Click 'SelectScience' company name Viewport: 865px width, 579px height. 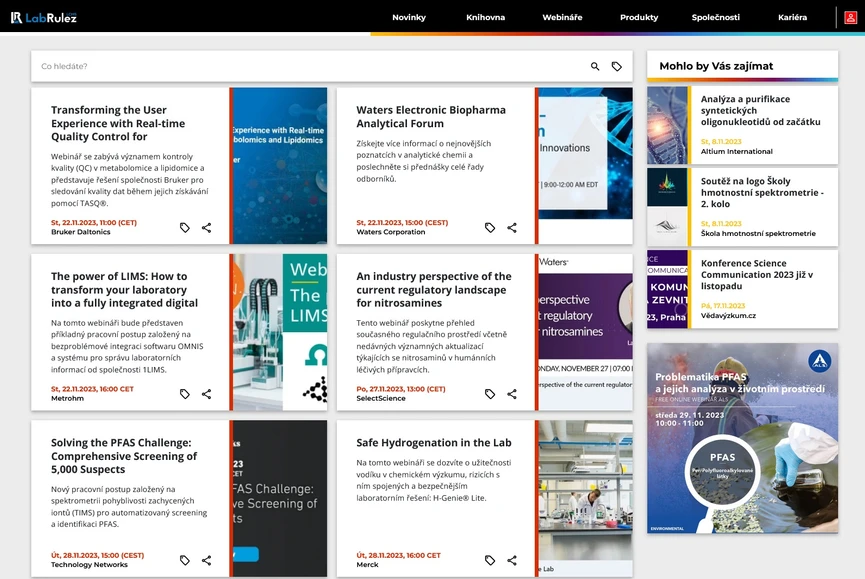(381, 398)
